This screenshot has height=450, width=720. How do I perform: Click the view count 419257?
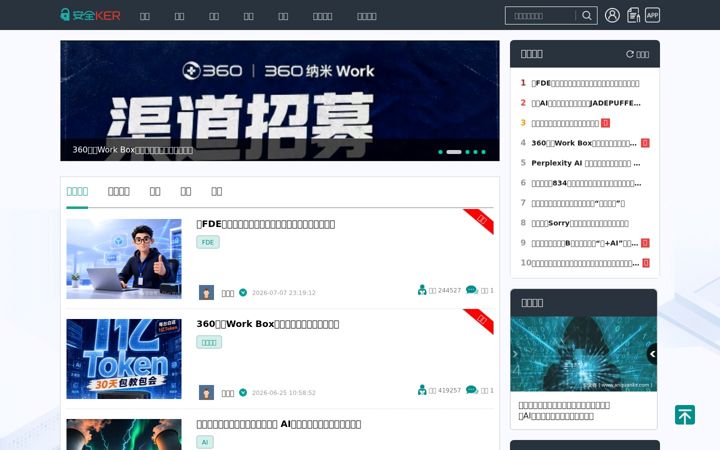pyautogui.click(x=449, y=390)
